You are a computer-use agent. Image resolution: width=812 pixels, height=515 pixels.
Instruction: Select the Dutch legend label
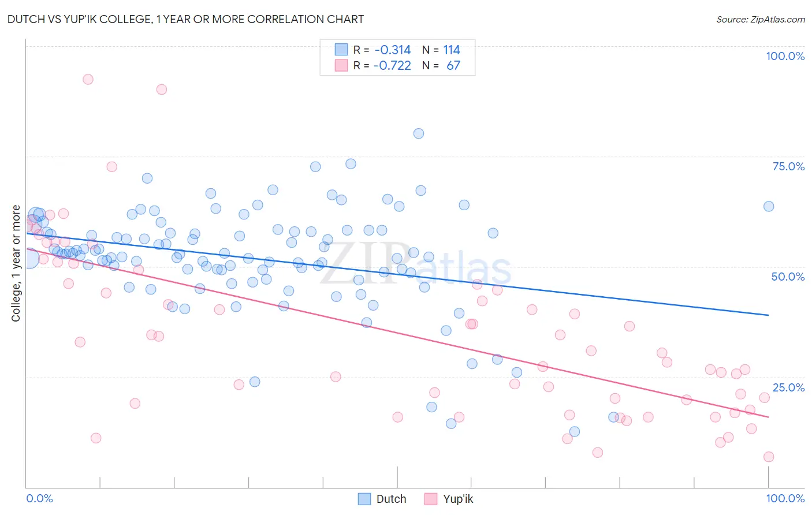pos(392,499)
